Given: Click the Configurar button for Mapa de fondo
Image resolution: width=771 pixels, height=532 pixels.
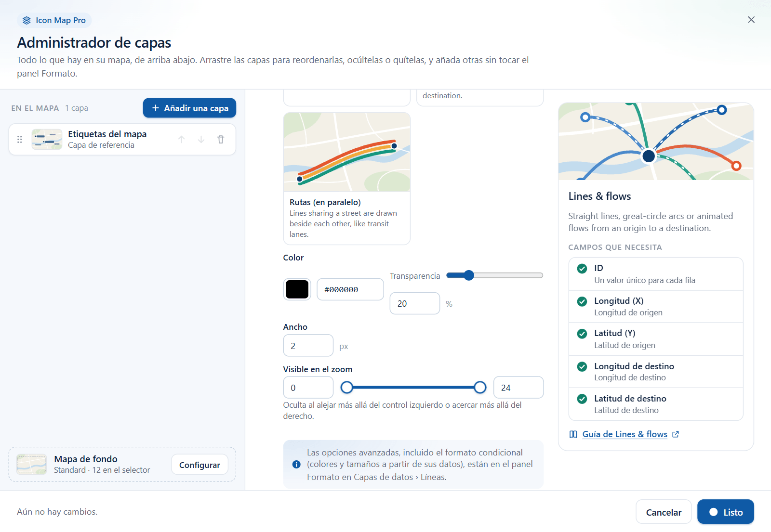Looking at the screenshot, I should click(199, 465).
